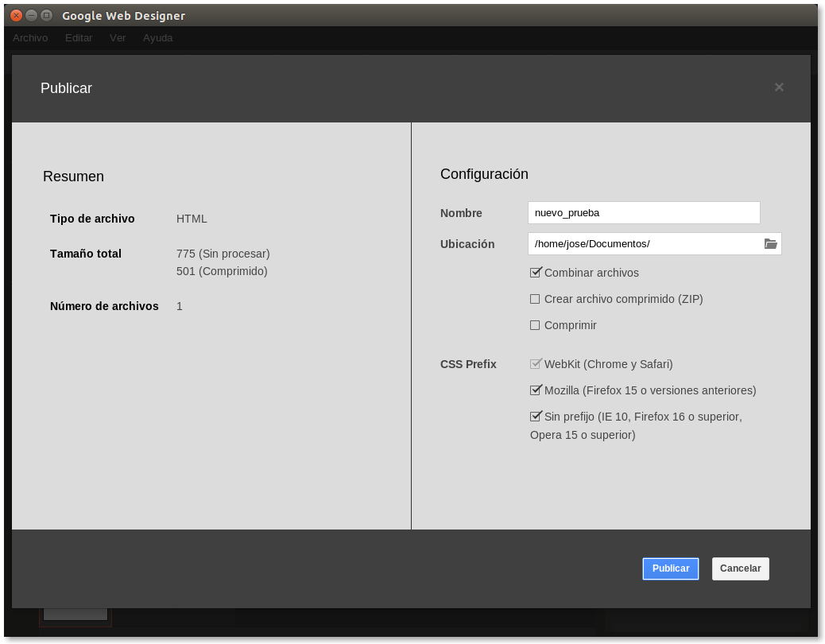825x644 pixels.
Task: Enable Crear archivo comprimido (ZIP)
Action: point(535,299)
